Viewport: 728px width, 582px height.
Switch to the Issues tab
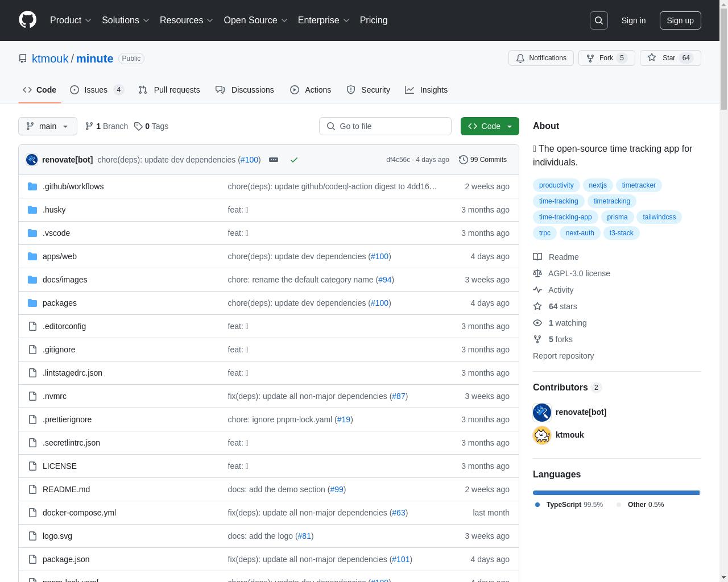coord(97,90)
